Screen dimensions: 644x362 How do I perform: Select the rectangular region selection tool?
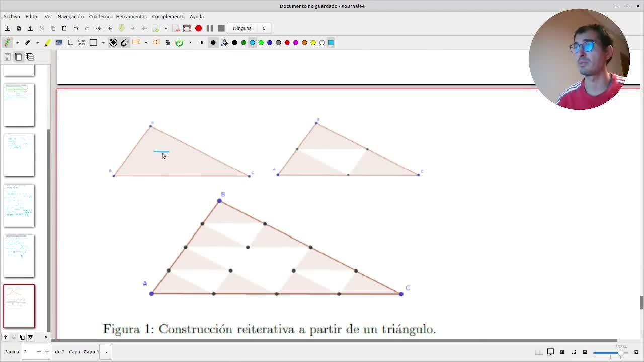point(136,43)
